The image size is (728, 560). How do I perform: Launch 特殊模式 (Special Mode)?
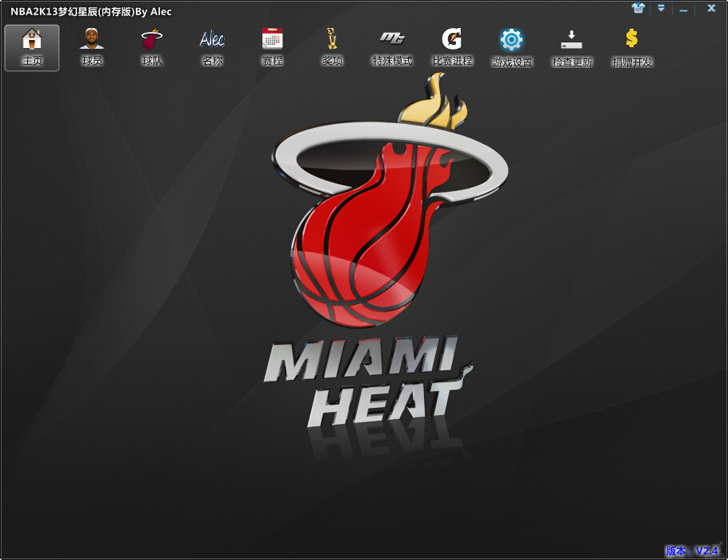coord(390,46)
